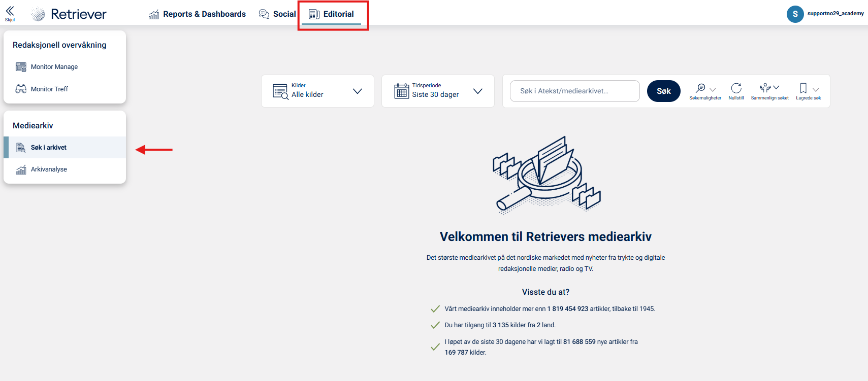Expand the Søkemuligheter chevron
Image resolution: width=868 pixels, height=381 pixels.
point(713,90)
